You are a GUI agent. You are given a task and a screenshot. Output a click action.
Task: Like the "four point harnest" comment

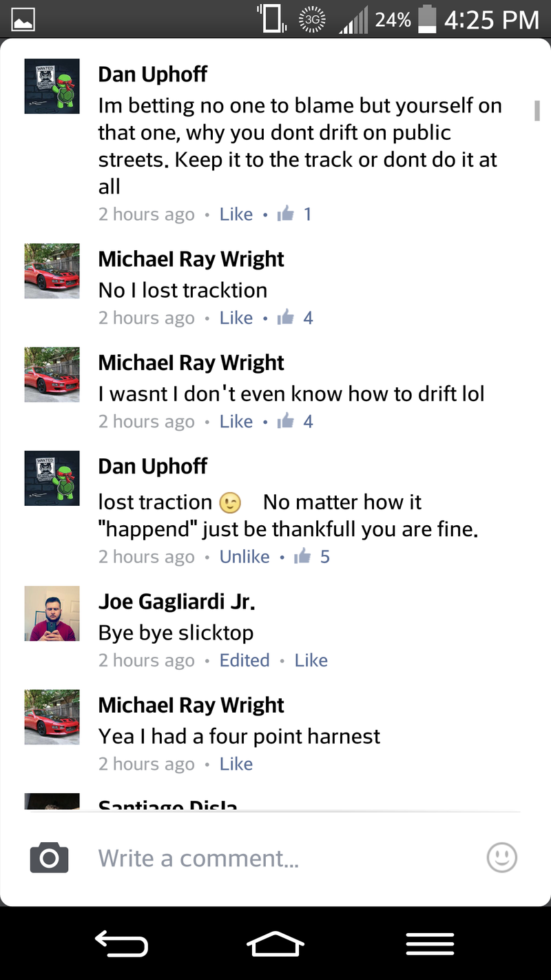(x=236, y=764)
